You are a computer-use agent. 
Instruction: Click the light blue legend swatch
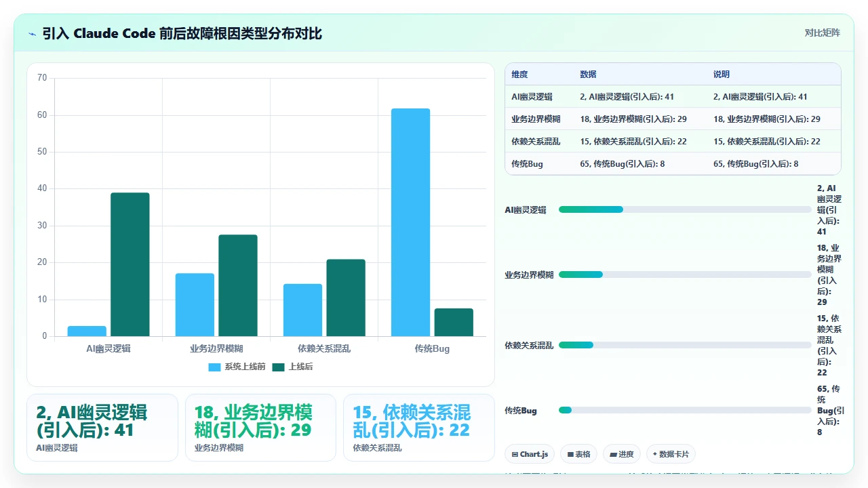[214, 367]
